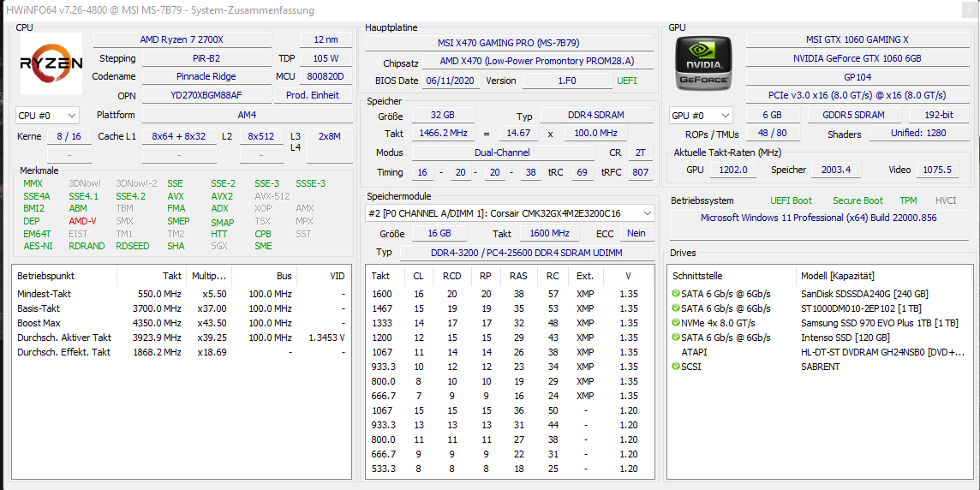Click green status icon for ST1000DM010 drive
Screen dimensions: 980x490
[676, 308]
